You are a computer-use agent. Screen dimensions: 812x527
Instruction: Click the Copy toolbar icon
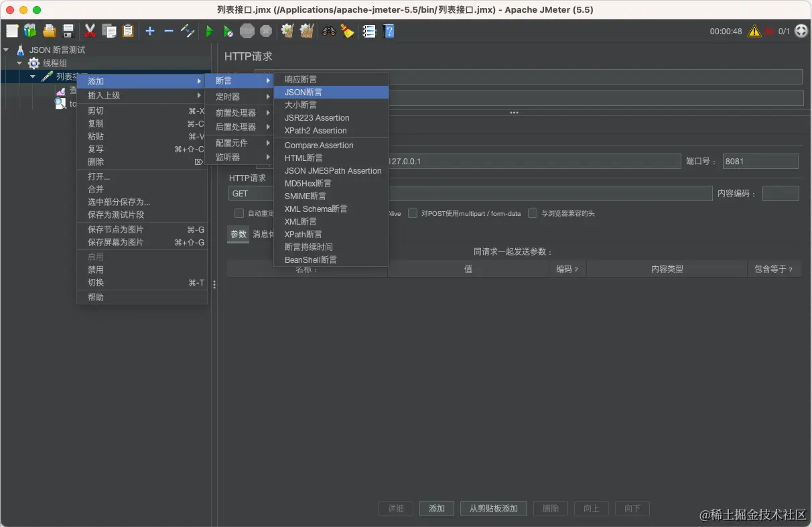109,31
